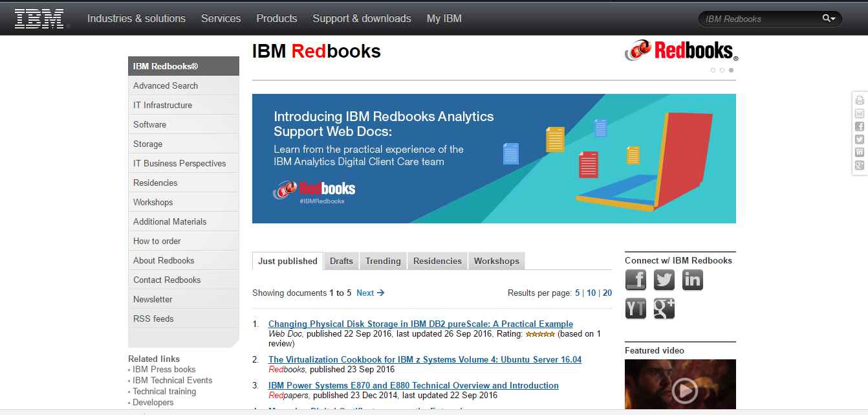Open the Support & downloads menu
The height and width of the screenshot is (415, 868).
(x=362, y=18)
